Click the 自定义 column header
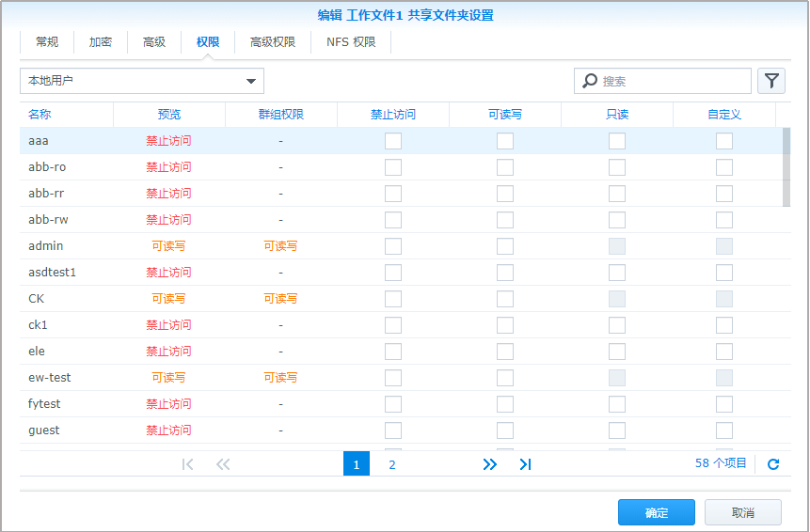This screenshot has height=532, width=810. (x=724, y=115)
